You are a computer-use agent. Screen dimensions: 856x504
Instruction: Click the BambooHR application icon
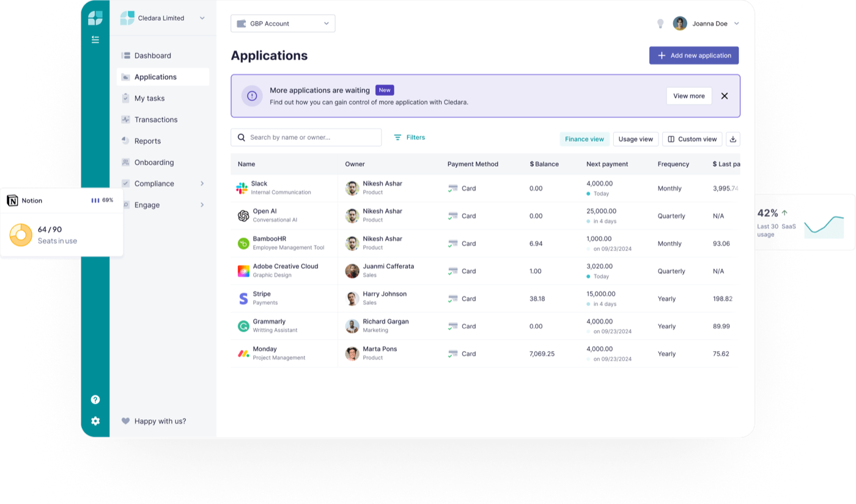(x=243, y=244)
